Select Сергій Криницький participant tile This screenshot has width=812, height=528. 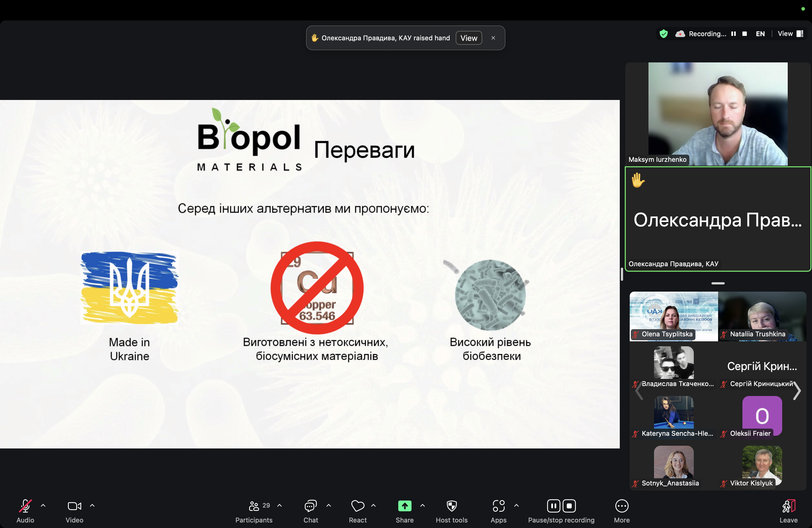tap(762, 366)
